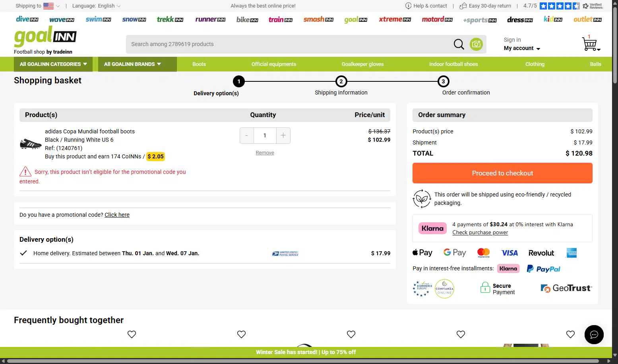Open the live chat bubble icon
The width and height of the screenshot is (618, 364).
(594, 335)
